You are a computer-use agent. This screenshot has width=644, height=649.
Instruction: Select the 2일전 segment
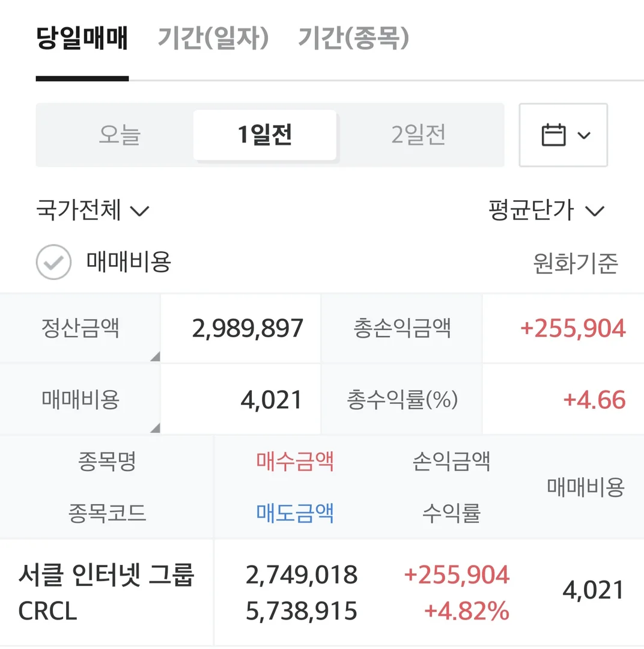click(x=418, y=135)
